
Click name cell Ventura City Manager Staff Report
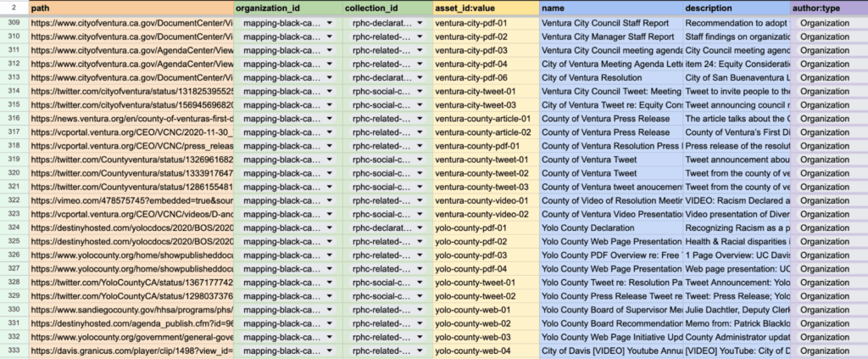click(x=611, y=36)
